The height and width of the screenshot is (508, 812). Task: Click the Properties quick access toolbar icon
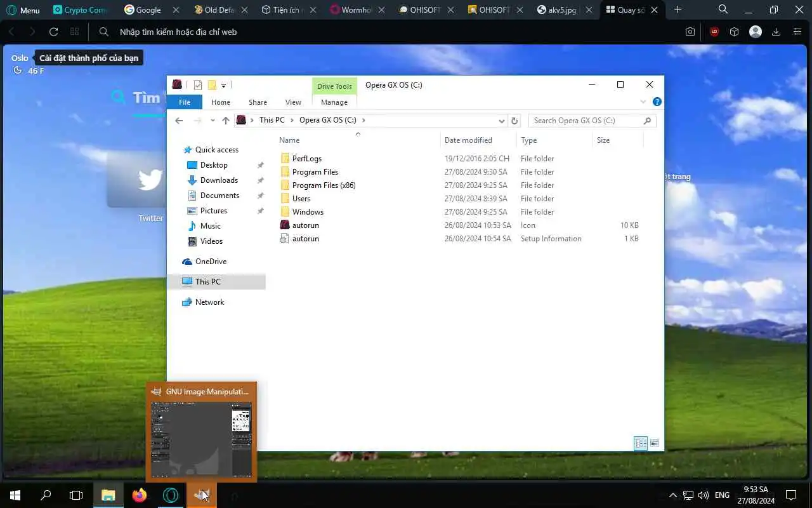click(198, 85)
